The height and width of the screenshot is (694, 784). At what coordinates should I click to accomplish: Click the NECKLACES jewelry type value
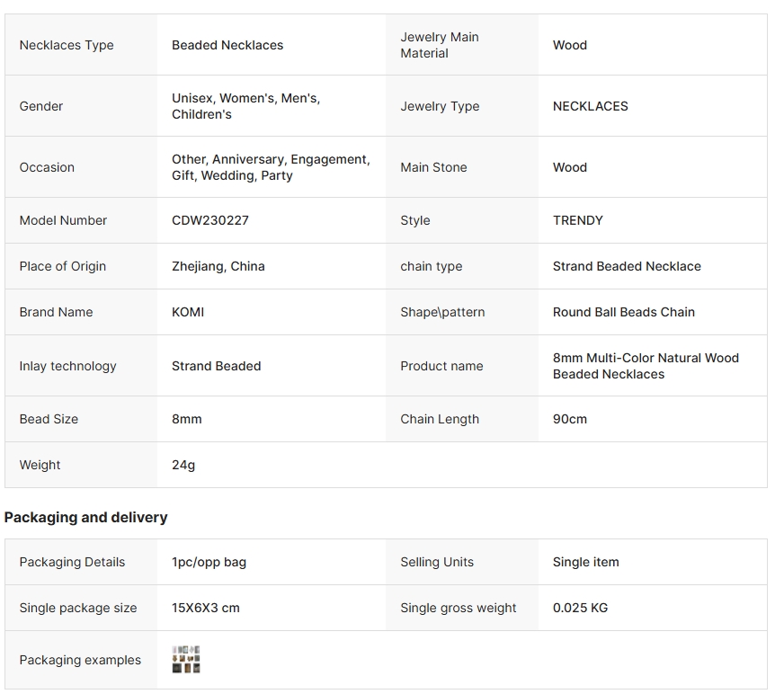(x=591, y=106)
